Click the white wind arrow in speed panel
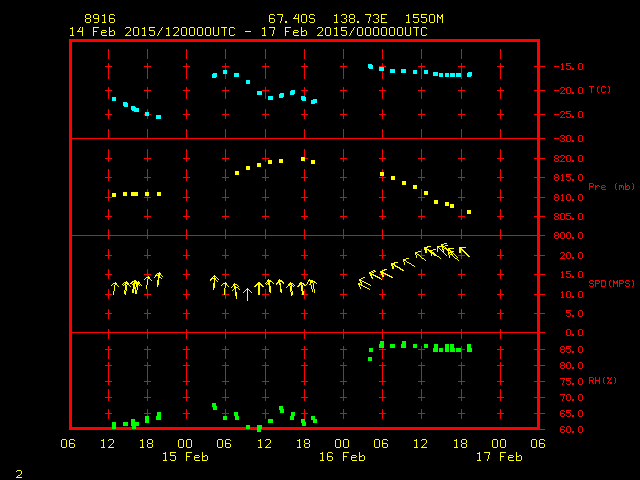Image resolution: width=640 pixels, height=480 pixels. click(247, 294)
